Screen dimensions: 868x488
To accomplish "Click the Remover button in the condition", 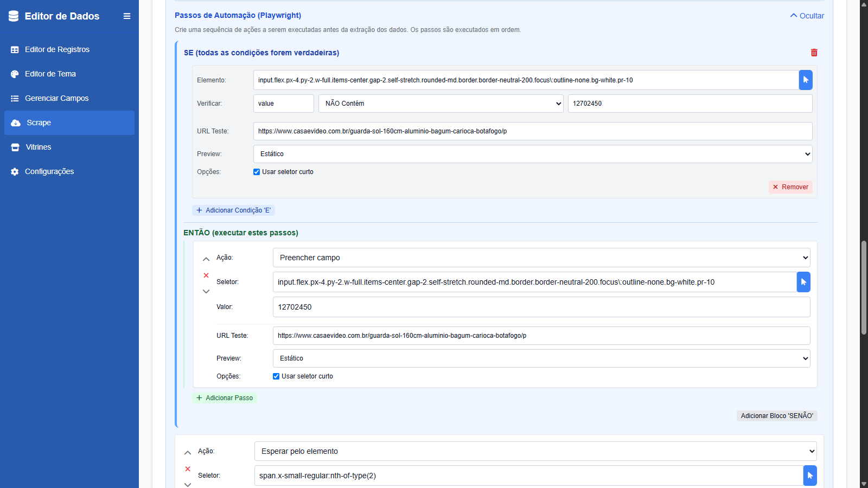I will click(790, 187).
